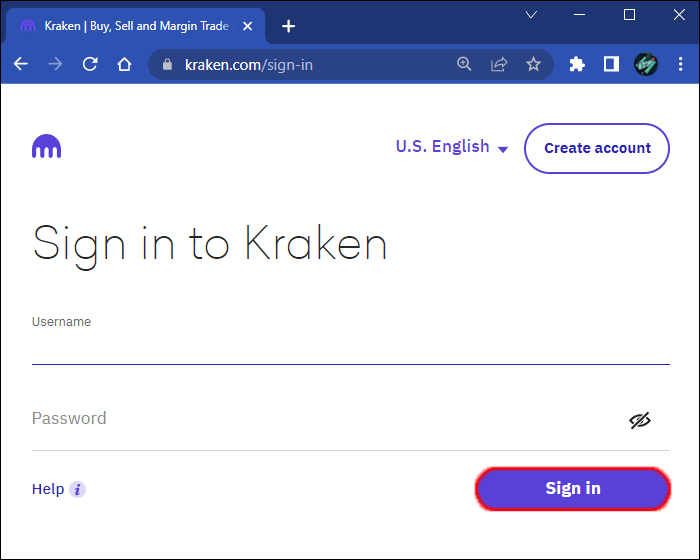
Task: Open the U.S. English language dropdown
Action: [x=452, y=146]
